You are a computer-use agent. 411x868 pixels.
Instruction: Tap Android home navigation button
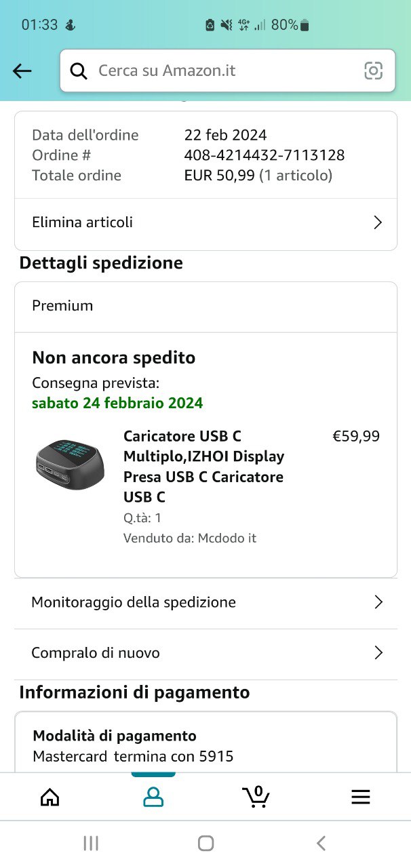[206, 843]
